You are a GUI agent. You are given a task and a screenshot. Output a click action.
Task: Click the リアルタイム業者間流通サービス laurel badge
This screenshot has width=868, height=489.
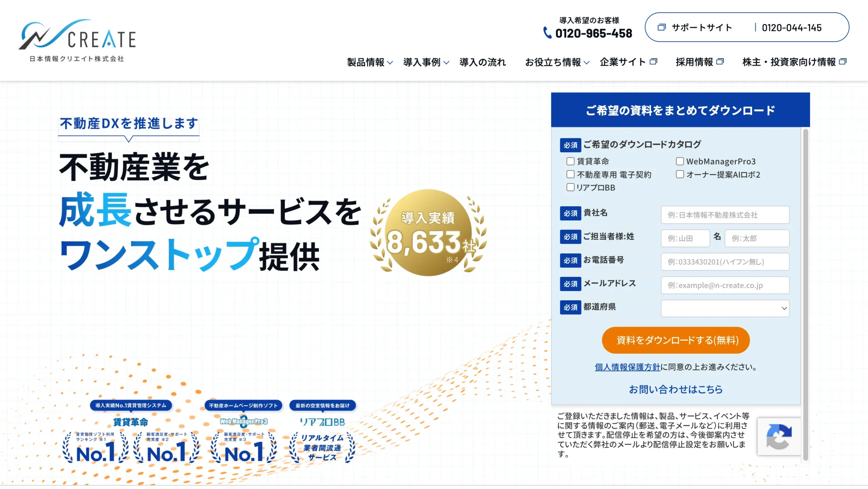(322, 448)
